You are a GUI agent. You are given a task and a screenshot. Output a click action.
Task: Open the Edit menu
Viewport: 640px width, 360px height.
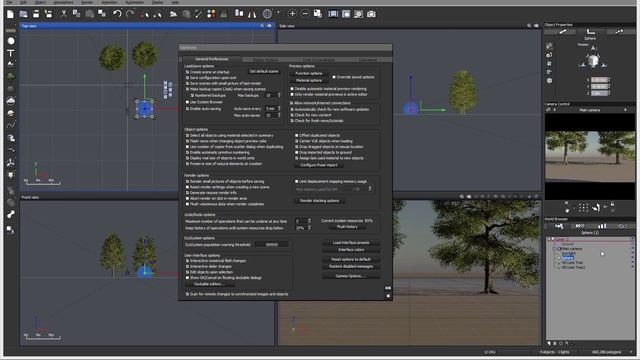[x=23, y=2]
